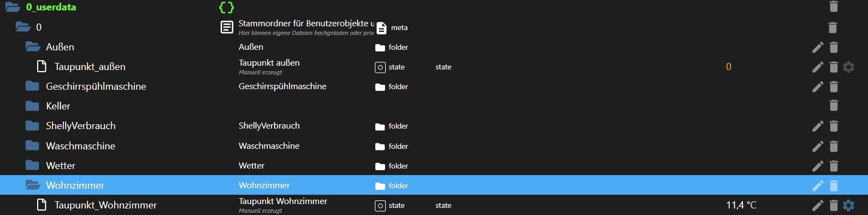Click the JSON braces icon for 0_userdata
868x215 pixels.
coord(226,7)
